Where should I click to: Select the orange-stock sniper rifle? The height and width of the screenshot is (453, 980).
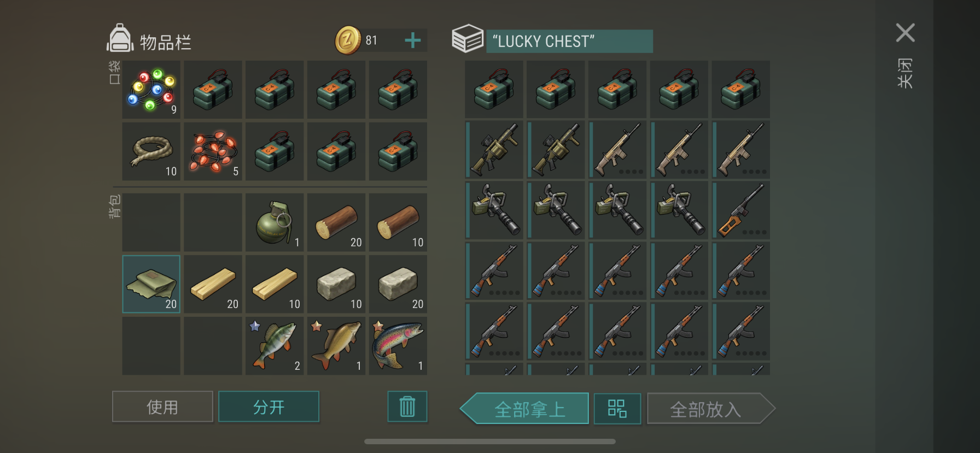(741, 211)
